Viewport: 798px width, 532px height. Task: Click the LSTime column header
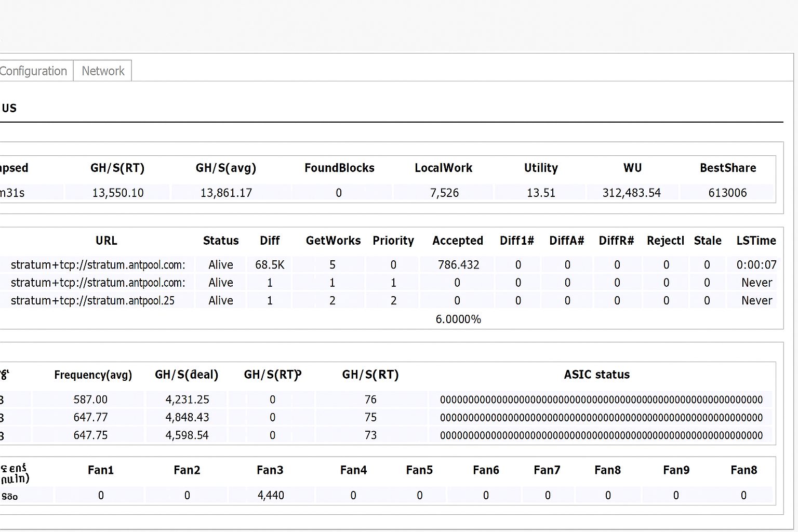pos(756,241)
